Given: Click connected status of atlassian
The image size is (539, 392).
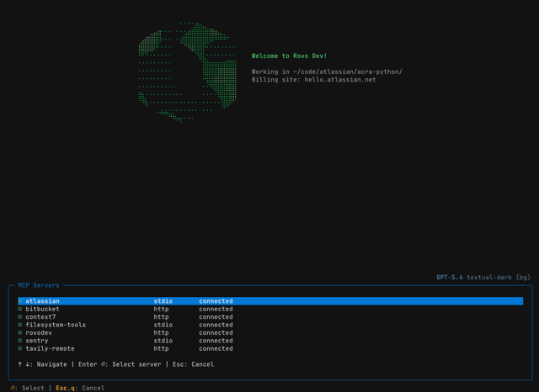Looking at the screenshot, I should point(216,301).
